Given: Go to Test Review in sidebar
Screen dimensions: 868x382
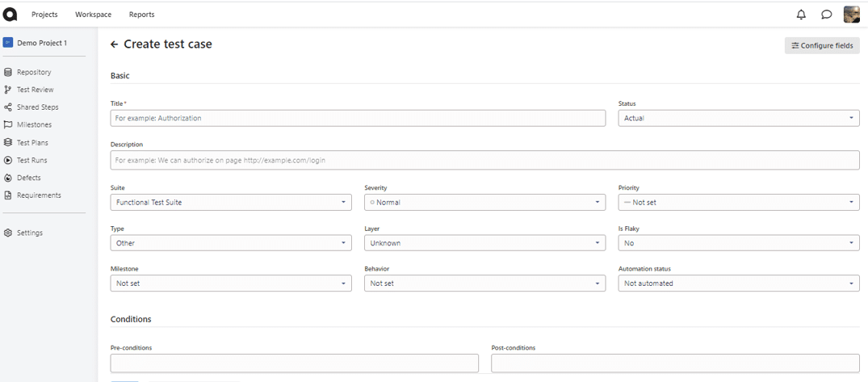Looking at the screenshot, I should point(35,90).
